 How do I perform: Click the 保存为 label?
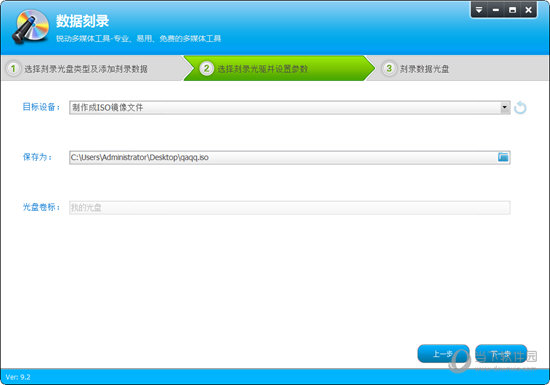point(37,157)
